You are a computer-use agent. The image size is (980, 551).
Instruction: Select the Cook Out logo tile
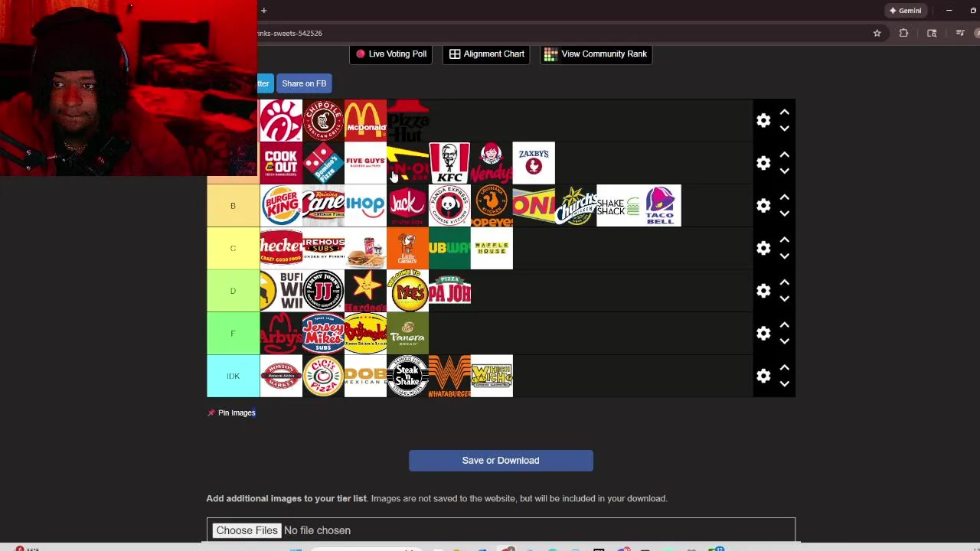click(x=281, y=163)
